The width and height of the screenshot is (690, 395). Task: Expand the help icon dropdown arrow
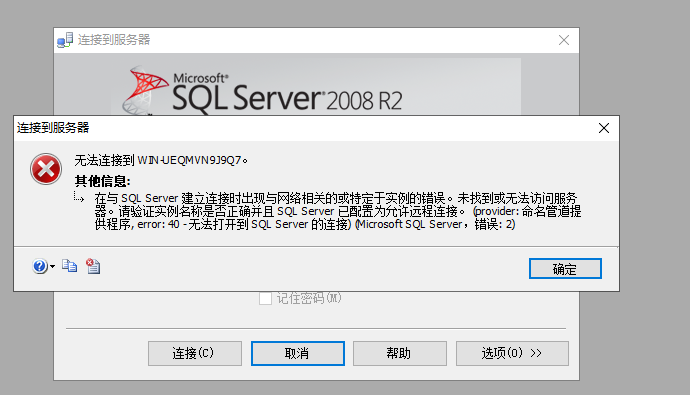pyautogui.click(x=52, y=267)
